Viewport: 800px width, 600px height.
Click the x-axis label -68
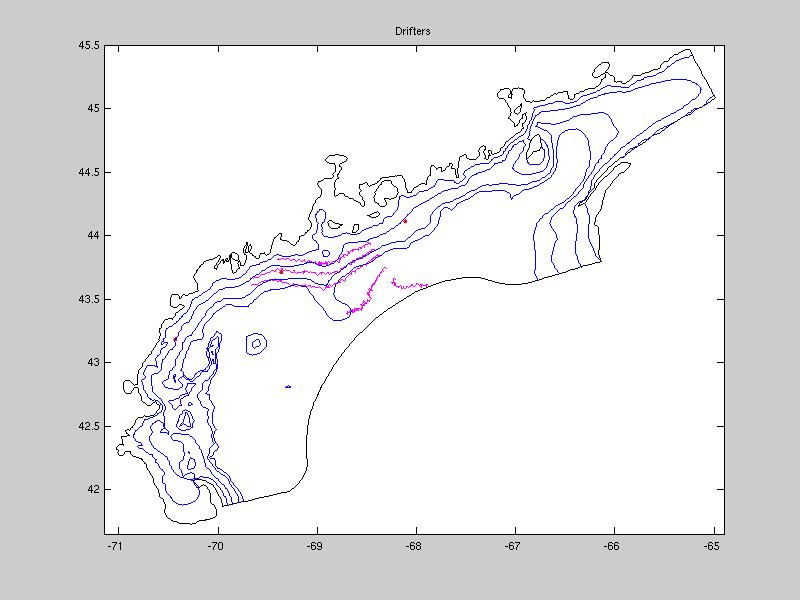coord(413,546)
